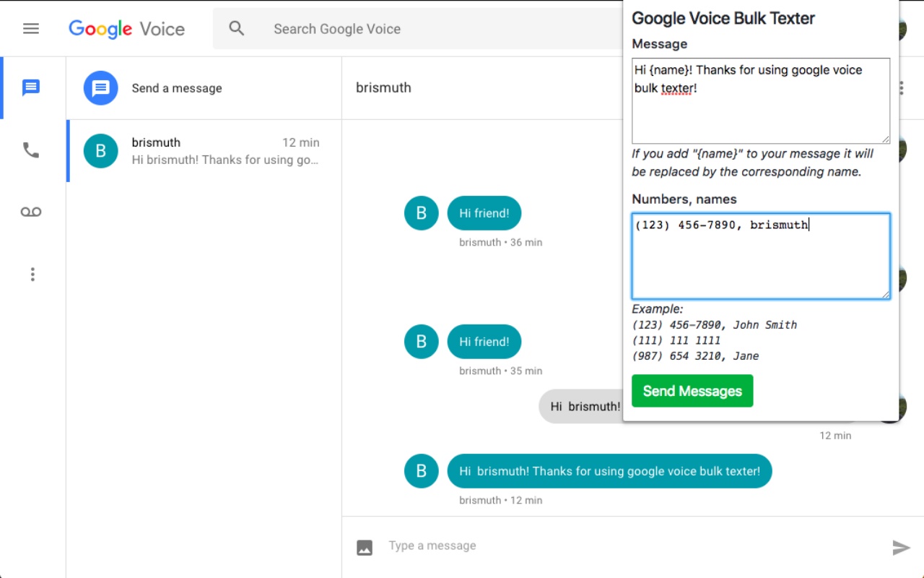Click the 'brismuth • 35 min' timestamp
This screenshot has width=924, height=578.
click(x=500, y=371)
